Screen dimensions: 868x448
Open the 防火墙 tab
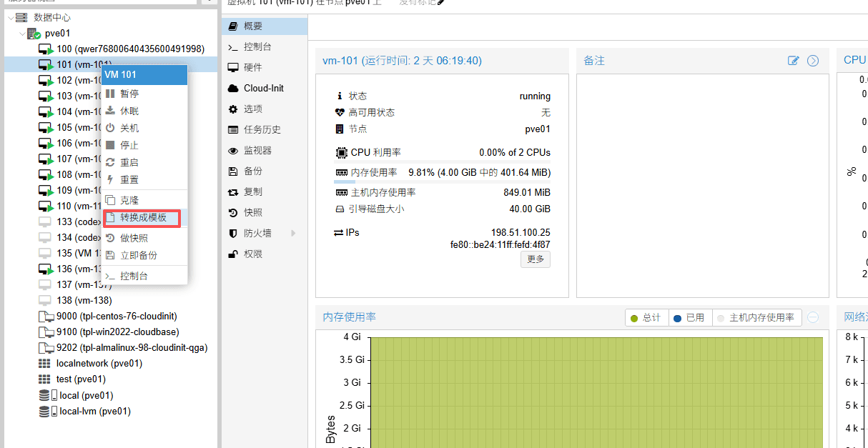click(265, 233)
